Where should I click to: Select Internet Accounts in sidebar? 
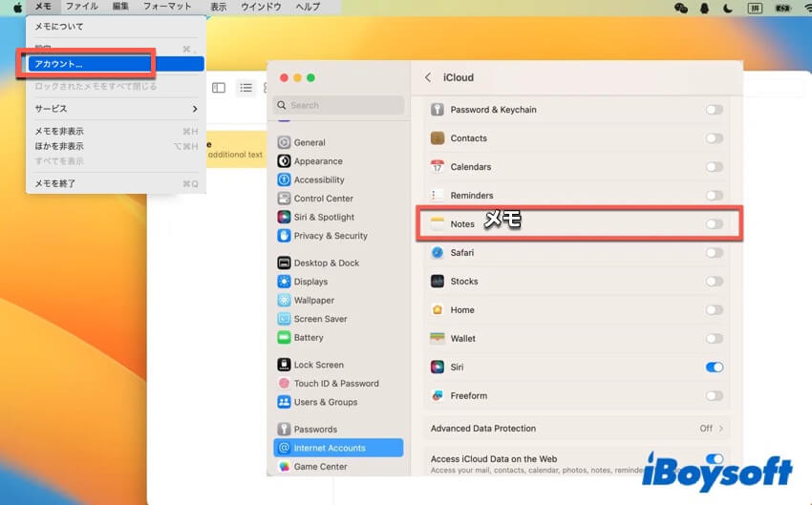[338, 448]
